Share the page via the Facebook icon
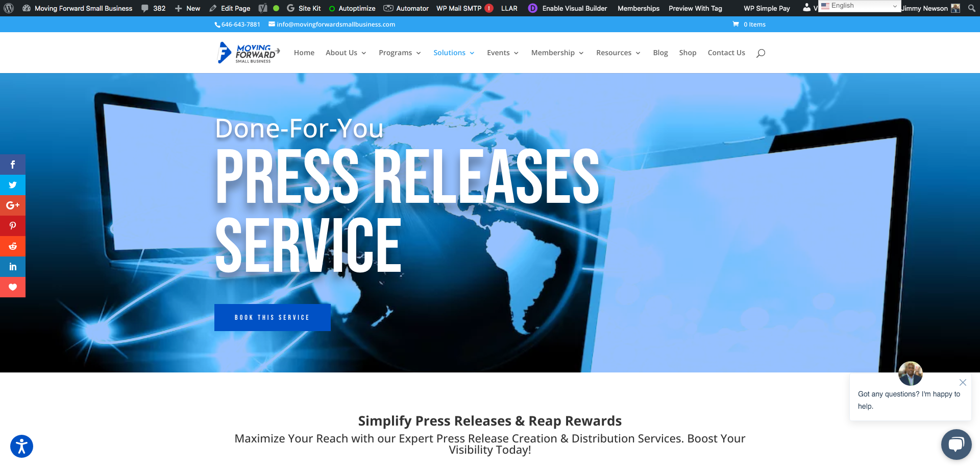 (x=12, y=164)
